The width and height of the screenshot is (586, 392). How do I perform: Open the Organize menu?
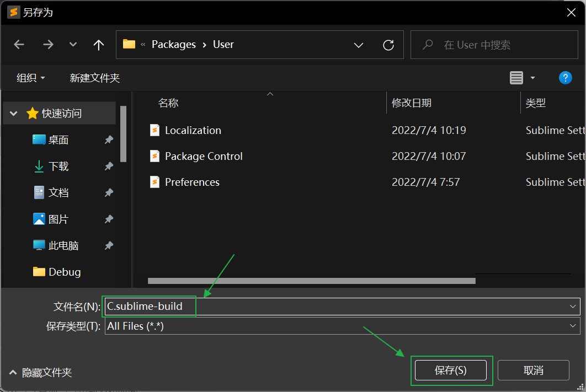(x=31, y=78)
